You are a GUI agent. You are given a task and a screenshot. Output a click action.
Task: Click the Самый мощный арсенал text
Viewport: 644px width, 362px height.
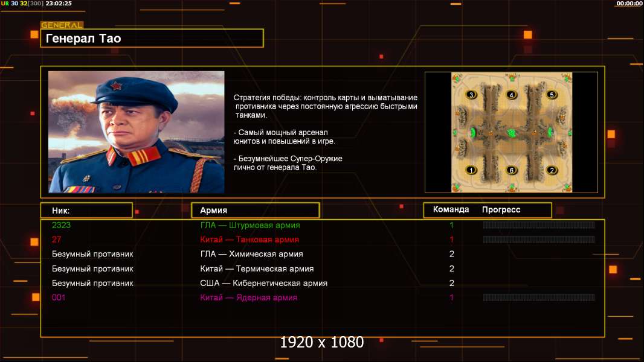pyautogui.click(x=284, y=137)
